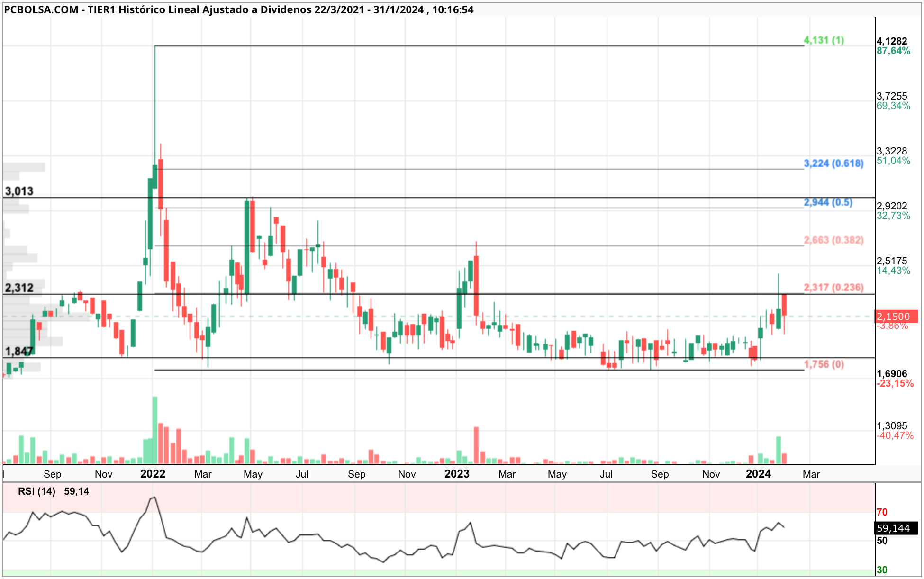
Task: Click the 2022 year marker on time axis
Action: tap(153, 474)
